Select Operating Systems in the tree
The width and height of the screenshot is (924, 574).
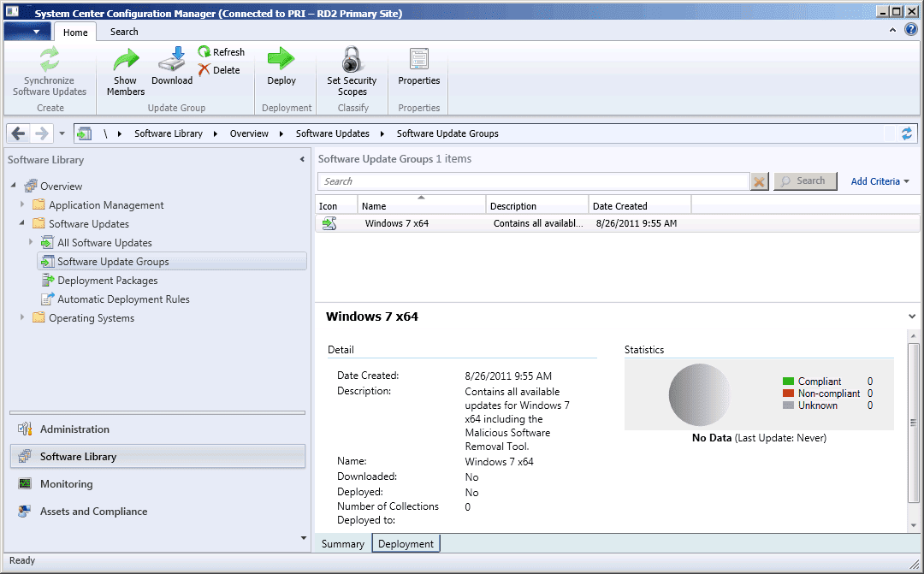tap(92, 318)
